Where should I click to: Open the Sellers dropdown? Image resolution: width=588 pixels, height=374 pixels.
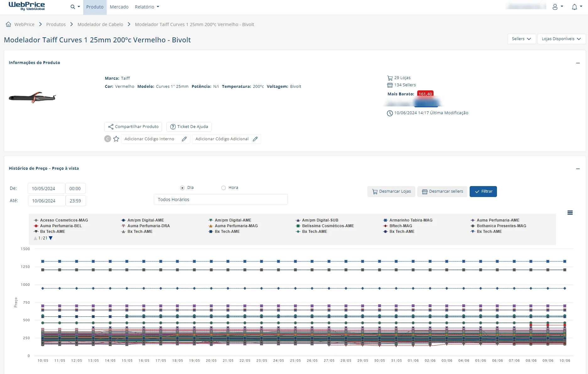coord(521,39)
